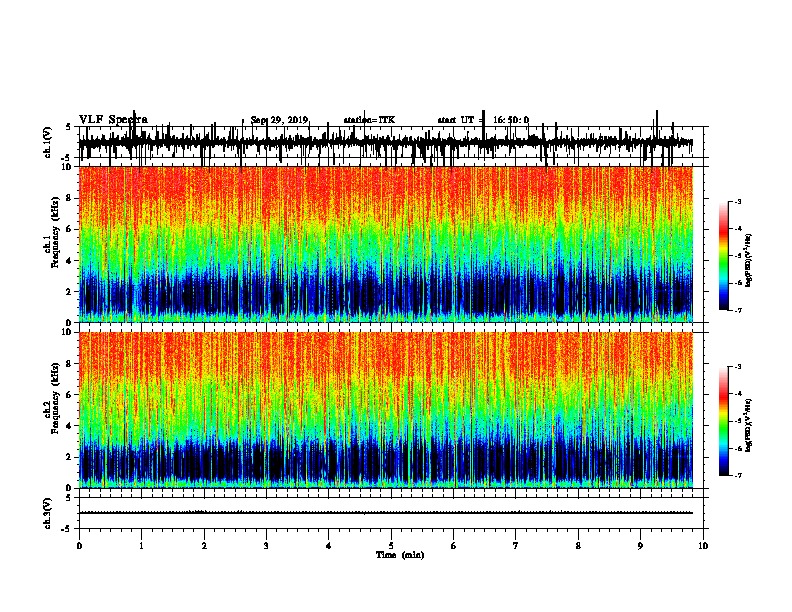Click the ch.1 color bar "-3" label
The image size is (792, 612).
point(737,202)
